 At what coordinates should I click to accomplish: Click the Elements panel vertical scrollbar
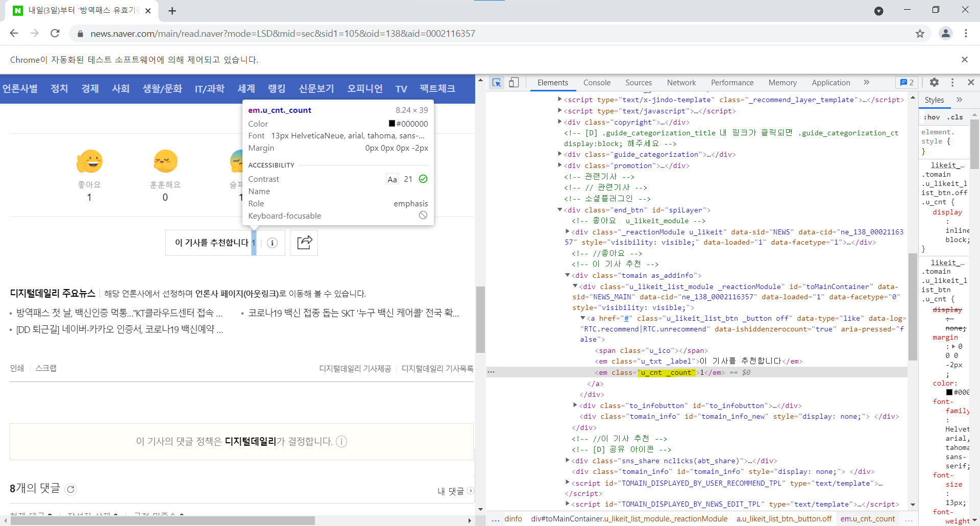pyautogui.click(x=913, y=306)
